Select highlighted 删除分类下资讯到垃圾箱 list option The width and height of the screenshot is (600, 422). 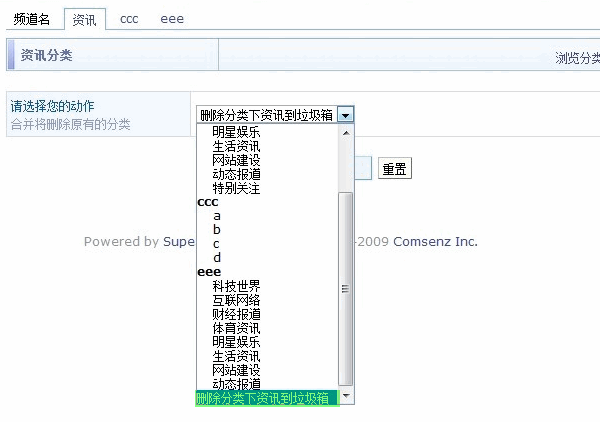pos(266,398)
